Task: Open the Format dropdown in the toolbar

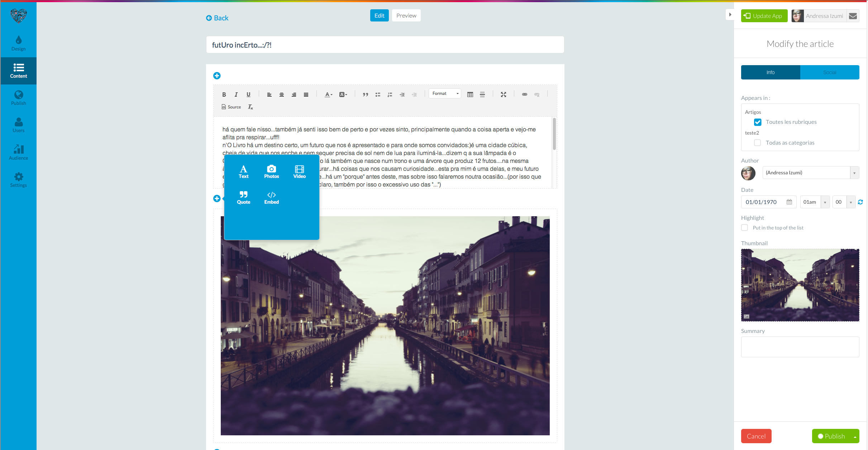Action: (445, 94)
